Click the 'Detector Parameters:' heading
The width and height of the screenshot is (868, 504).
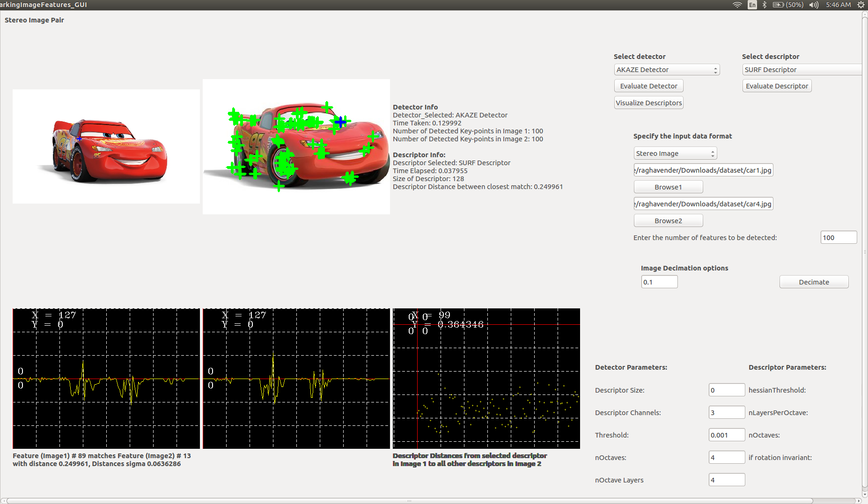pyautogui.click(x=631, y=367)
